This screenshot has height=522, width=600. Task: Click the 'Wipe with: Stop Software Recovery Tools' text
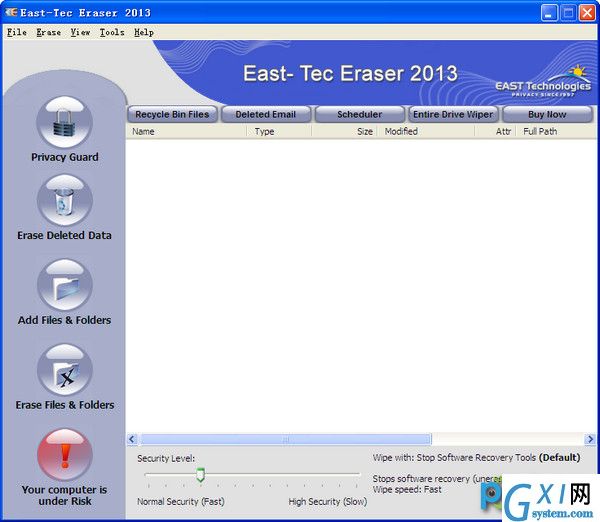(454, 458)
